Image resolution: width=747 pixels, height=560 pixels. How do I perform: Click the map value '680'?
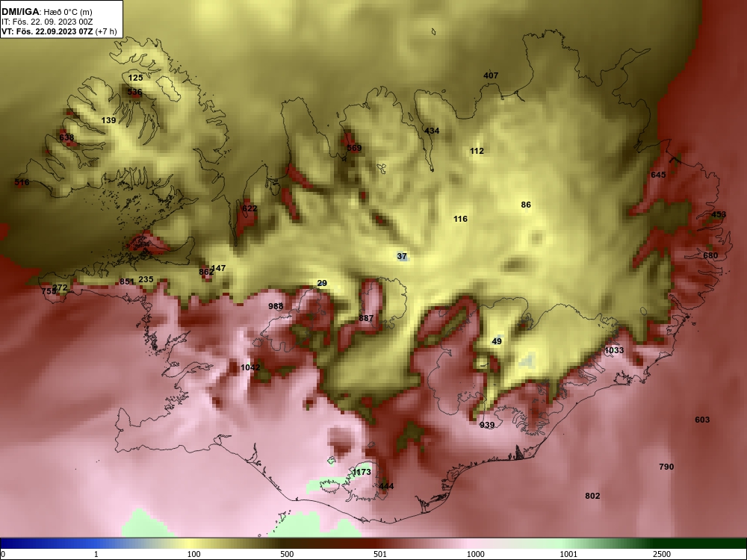coord(711,255)
